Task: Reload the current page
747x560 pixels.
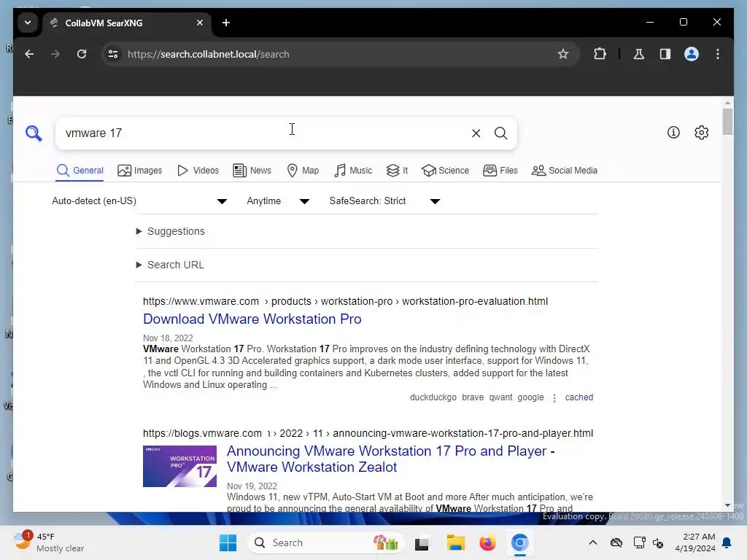Action: click(x=82, y=54)
